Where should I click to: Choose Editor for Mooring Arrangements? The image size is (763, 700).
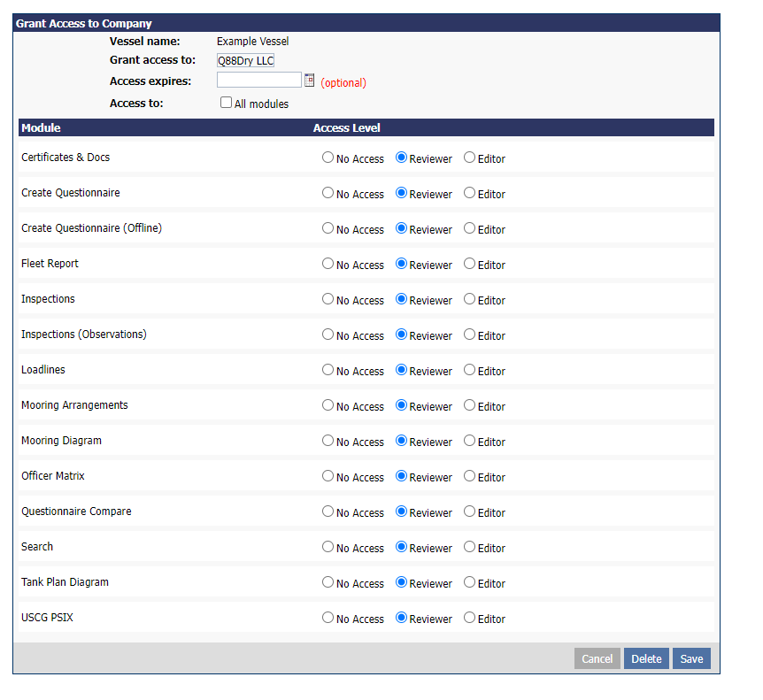click(469, 405)
